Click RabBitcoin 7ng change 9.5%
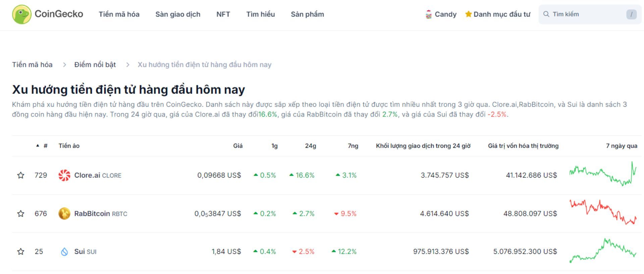 point(345,214)
